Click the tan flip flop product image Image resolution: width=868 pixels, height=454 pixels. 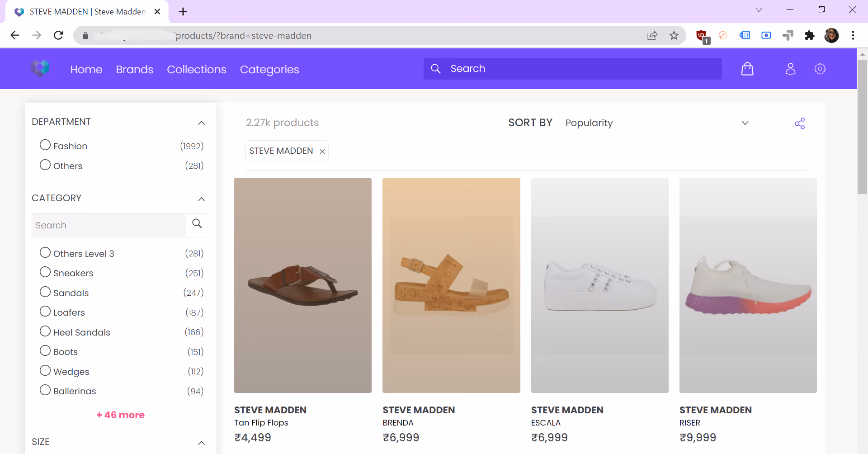[303, 285]
